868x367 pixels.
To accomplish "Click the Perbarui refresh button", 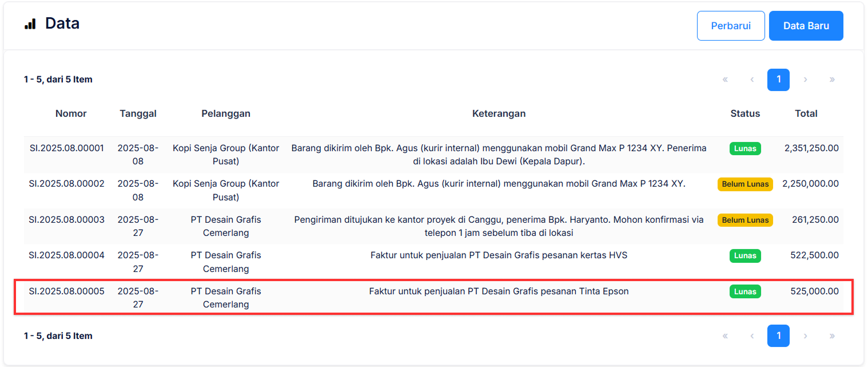I will coord(730,26).
